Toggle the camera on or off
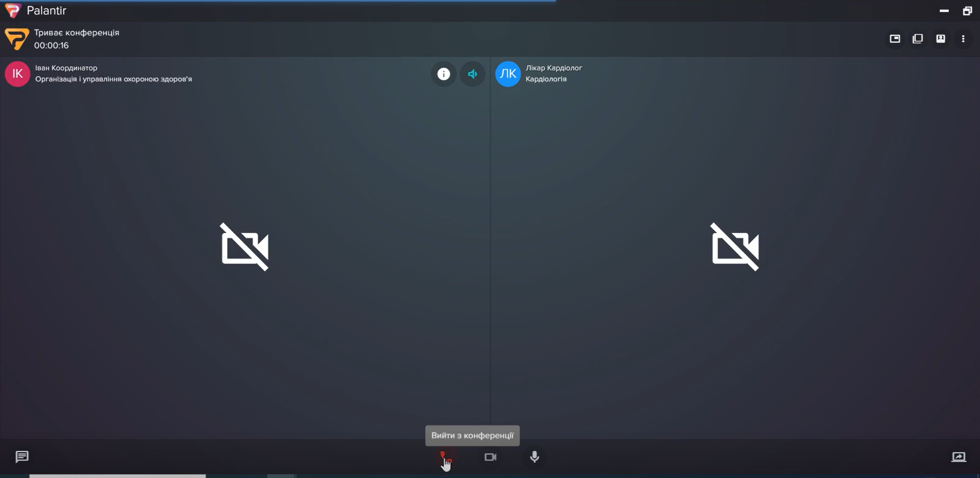The image size is (980, 478). tap(490, 457)
